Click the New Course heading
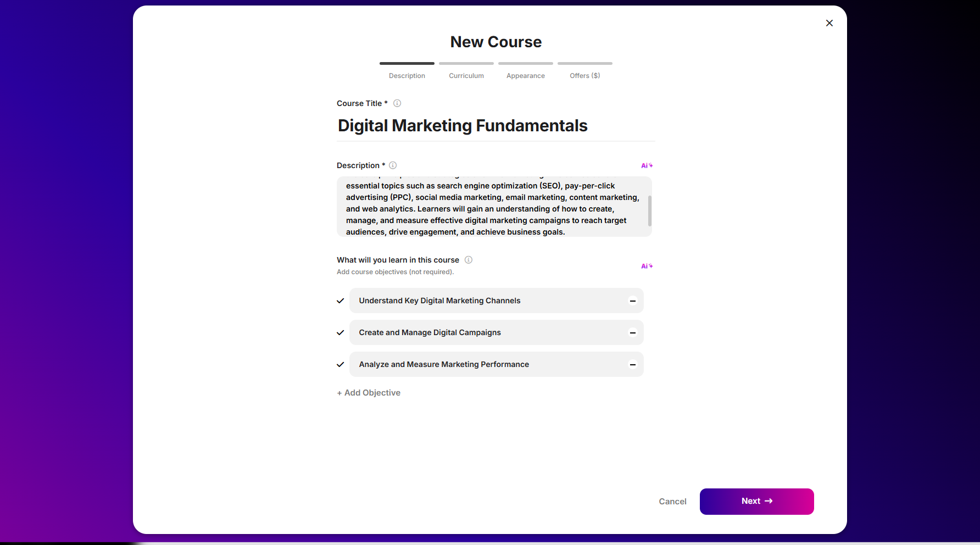 [496, 42]
